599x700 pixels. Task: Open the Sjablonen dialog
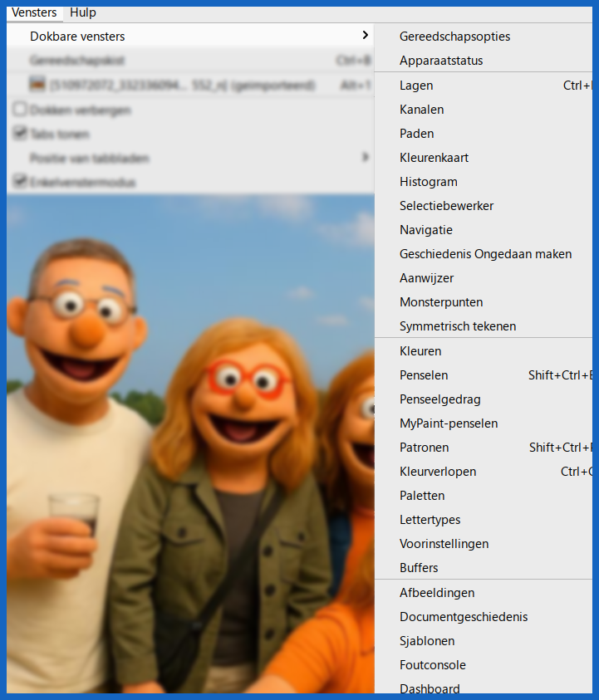click(484, 641)
